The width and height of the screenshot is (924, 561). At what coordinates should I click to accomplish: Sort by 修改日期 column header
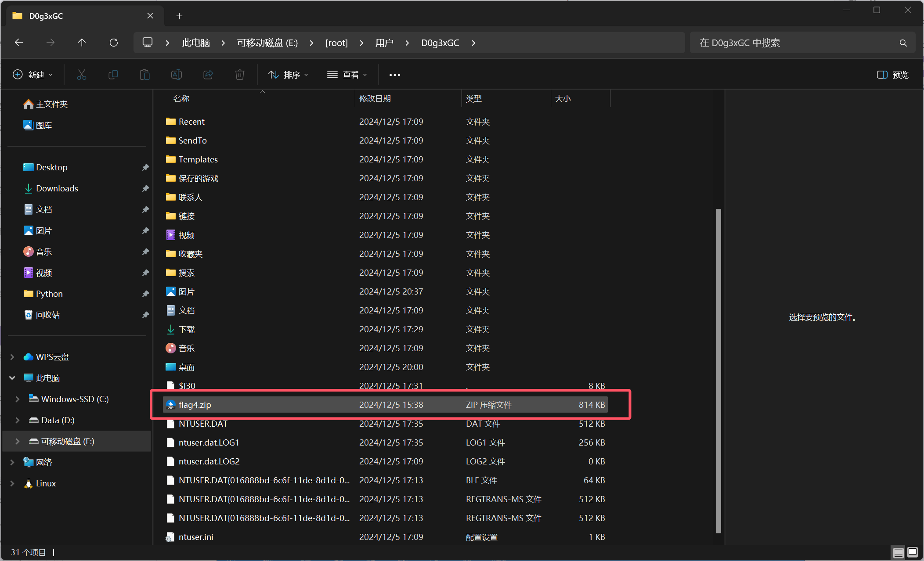[408, 98]
